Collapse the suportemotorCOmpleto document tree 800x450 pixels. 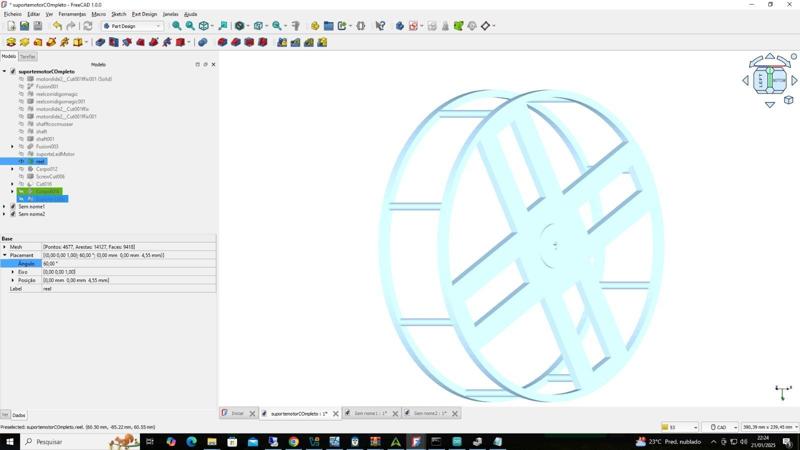coord(5,71)
